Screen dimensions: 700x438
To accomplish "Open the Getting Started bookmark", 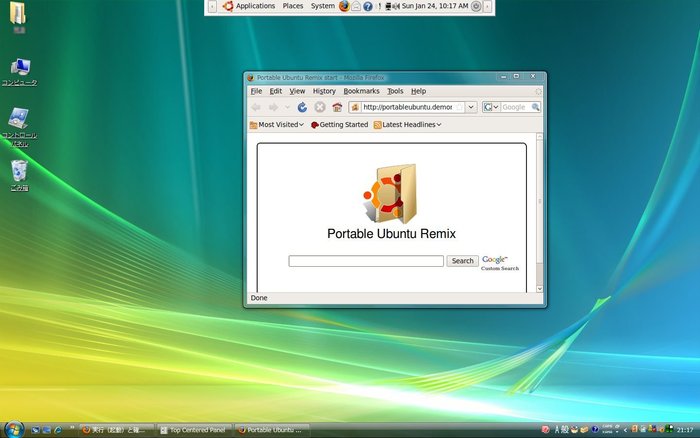I will (339, 125).
